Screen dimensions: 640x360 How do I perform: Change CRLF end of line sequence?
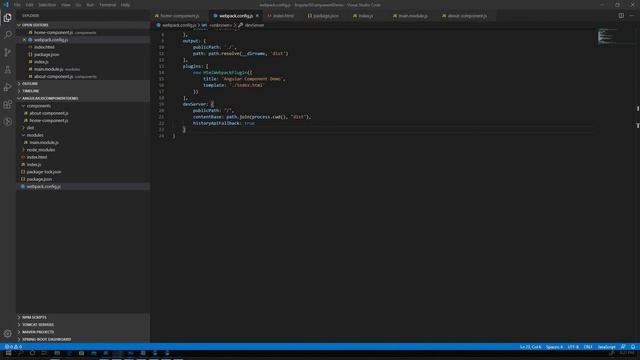[588, 347]
